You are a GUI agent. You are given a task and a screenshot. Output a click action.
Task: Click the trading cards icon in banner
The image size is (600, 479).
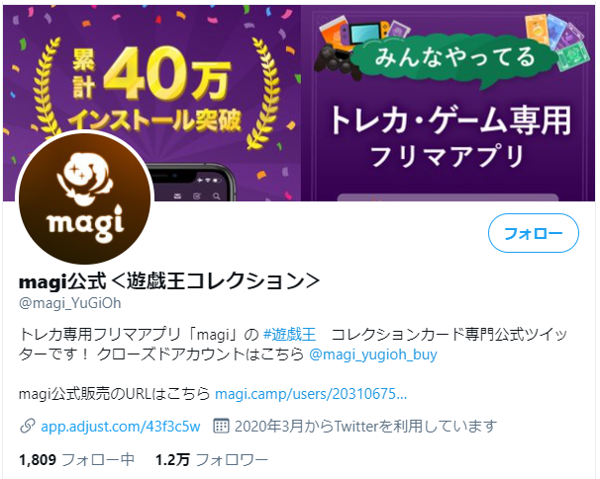pos(557,41)
